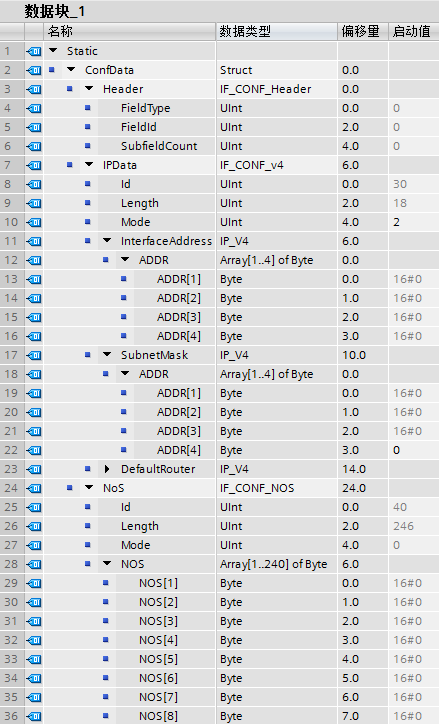Click the 偏移量 column header

coord(363,31)
